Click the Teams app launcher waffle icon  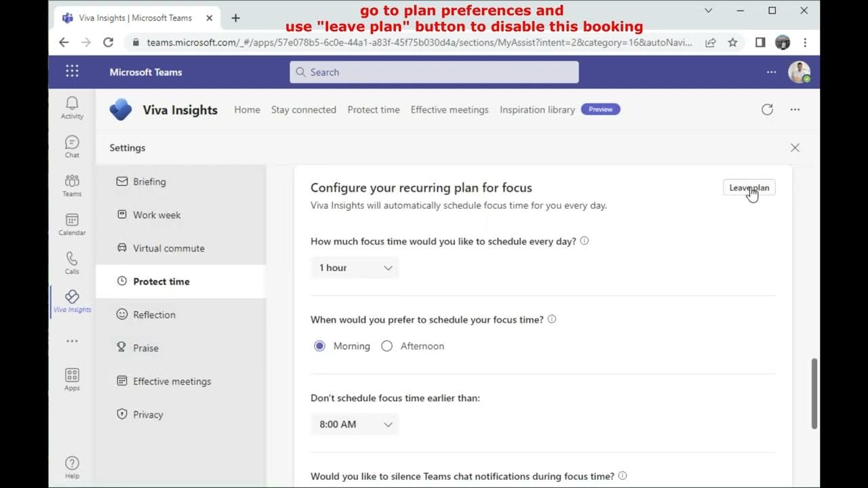(72, 71)
